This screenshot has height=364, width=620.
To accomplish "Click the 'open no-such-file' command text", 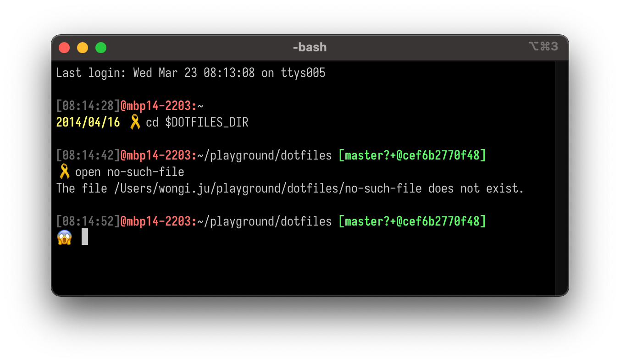I will click(x=130, y=172).
